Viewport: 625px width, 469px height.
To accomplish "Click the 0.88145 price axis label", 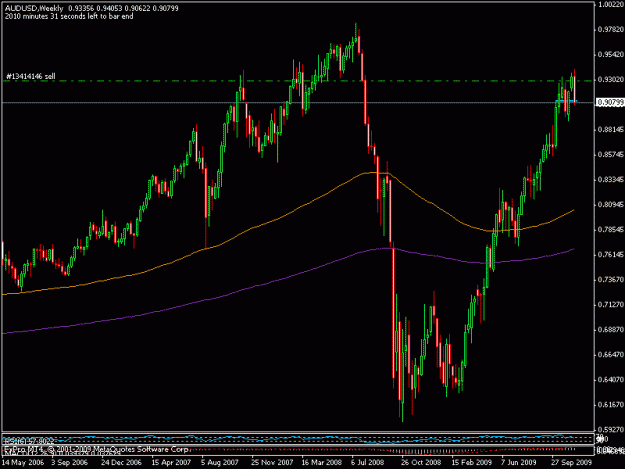I will [610, 130].
